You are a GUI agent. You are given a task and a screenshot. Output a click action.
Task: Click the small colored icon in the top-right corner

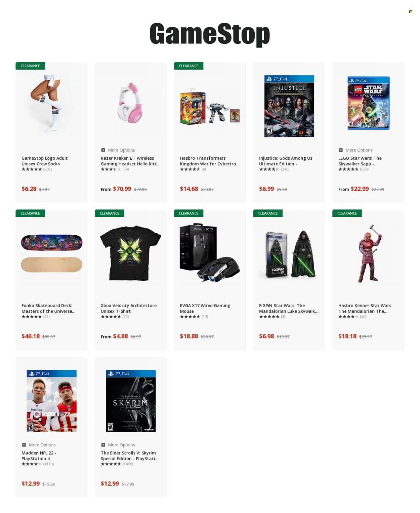click(x=410, y=11)
